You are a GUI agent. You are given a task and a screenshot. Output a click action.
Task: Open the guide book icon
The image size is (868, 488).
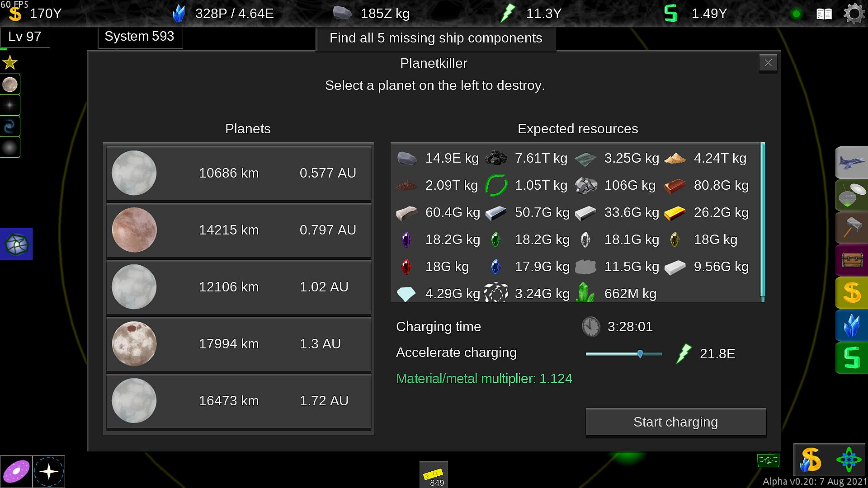(824, 14)
